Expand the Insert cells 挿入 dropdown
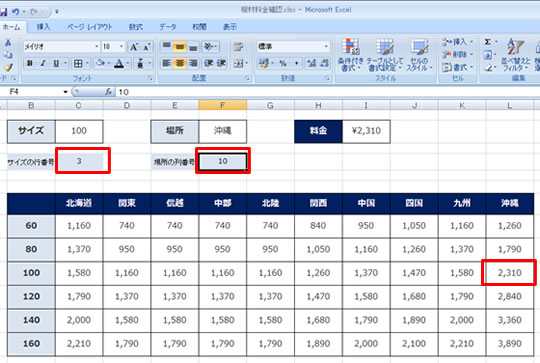The image size is (540, 363). coord(471,42)
